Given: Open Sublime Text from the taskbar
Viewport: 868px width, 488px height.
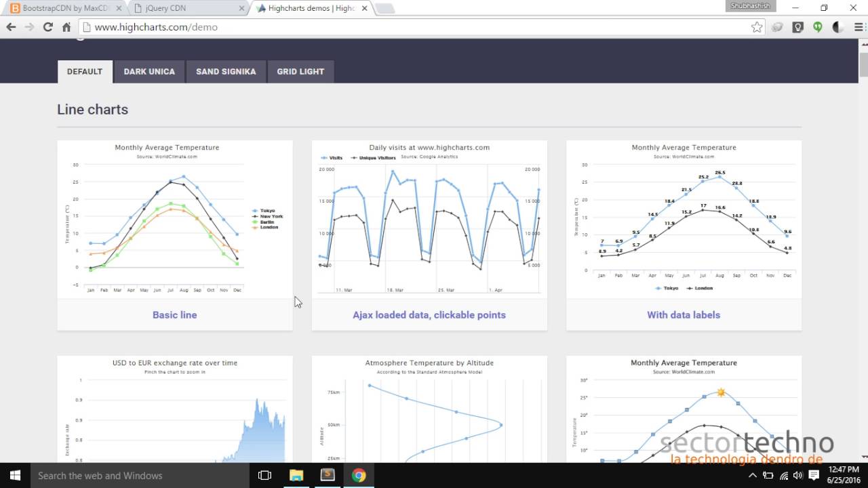Looking at the screenshot, I should [x=328, y=475].
